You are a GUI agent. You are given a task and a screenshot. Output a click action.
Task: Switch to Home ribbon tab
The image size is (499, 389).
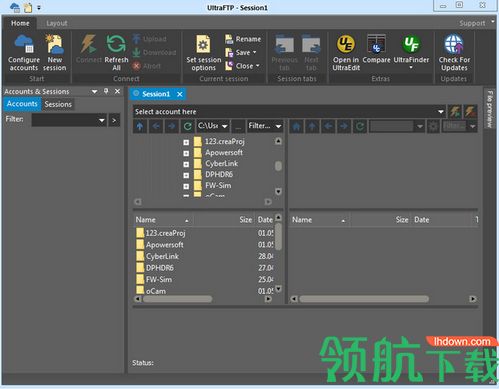[x=20, y=23]
